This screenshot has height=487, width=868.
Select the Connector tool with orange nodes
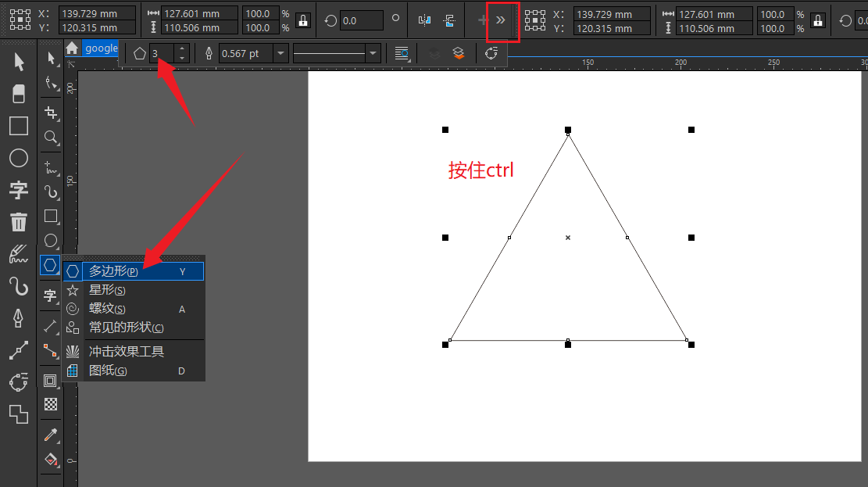click(51, 351)
